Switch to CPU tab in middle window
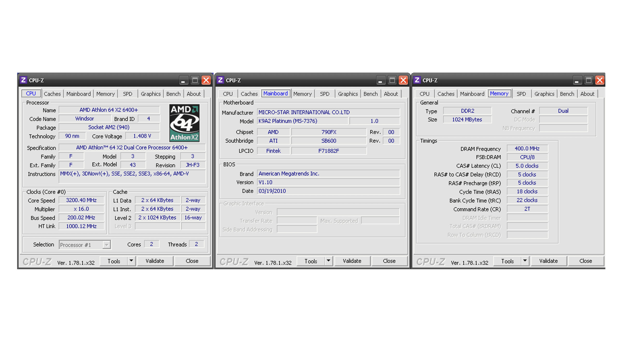This screenshot has height=349, width=644. coord(228,94)
